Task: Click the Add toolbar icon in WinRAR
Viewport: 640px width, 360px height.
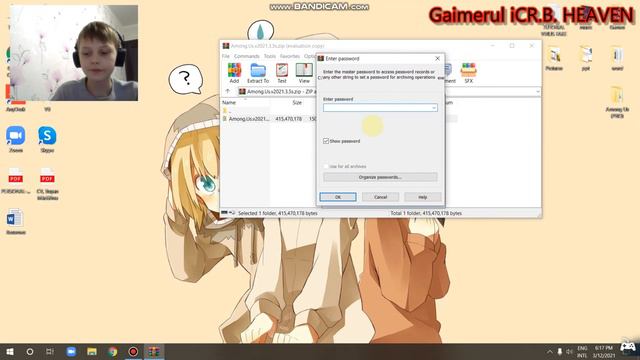Action: 234,73
